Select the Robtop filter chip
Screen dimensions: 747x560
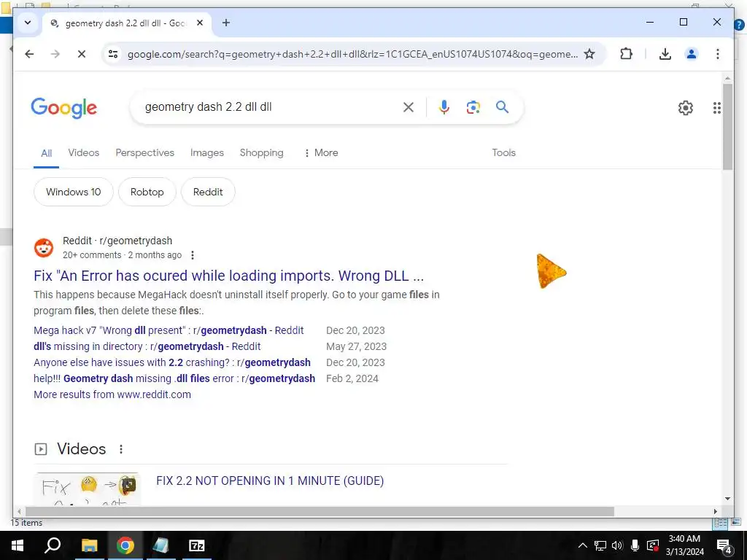147,192
